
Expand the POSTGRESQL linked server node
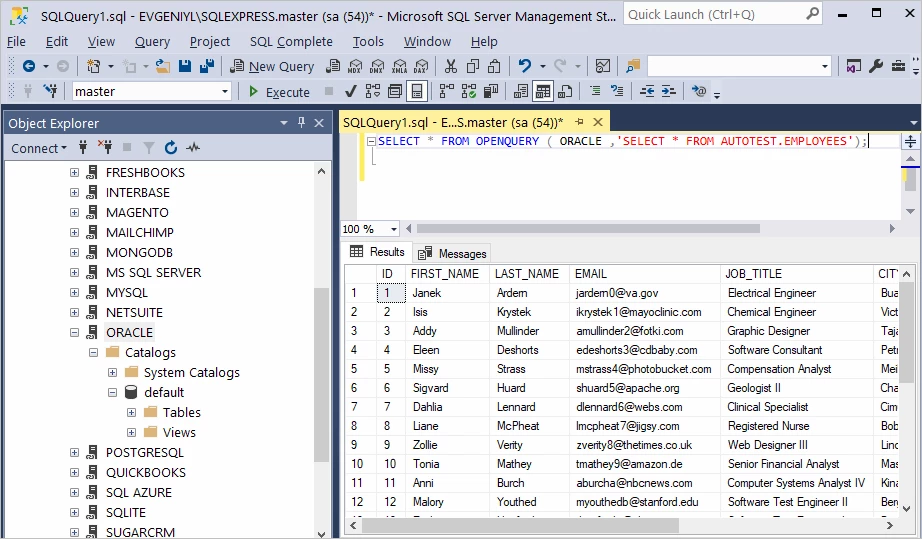click(74, 453)
